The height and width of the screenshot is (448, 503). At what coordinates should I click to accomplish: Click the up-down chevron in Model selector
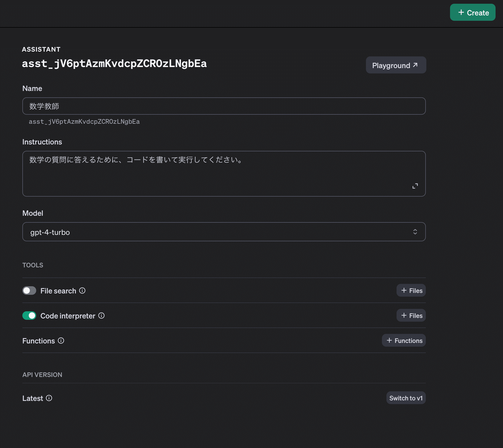[x=415, y=232]
